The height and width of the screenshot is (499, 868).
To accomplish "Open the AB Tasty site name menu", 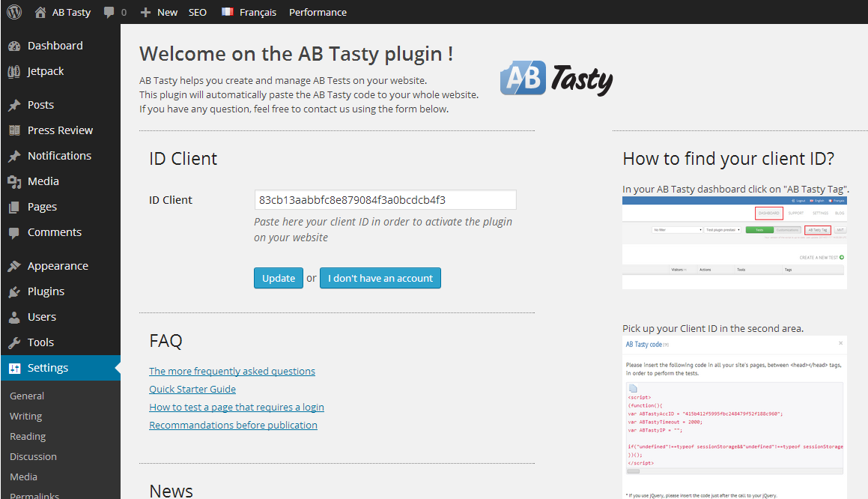I will [x=71, y=12].
